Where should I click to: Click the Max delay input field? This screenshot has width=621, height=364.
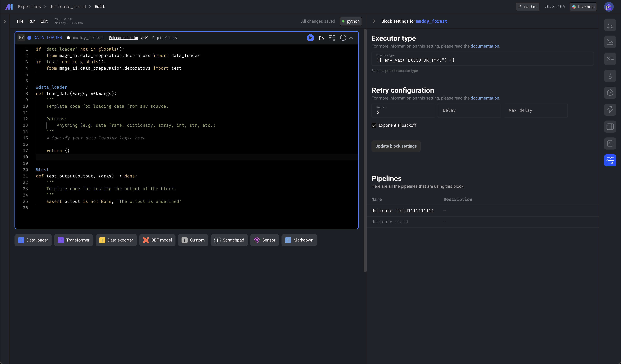tap(536, 110)
